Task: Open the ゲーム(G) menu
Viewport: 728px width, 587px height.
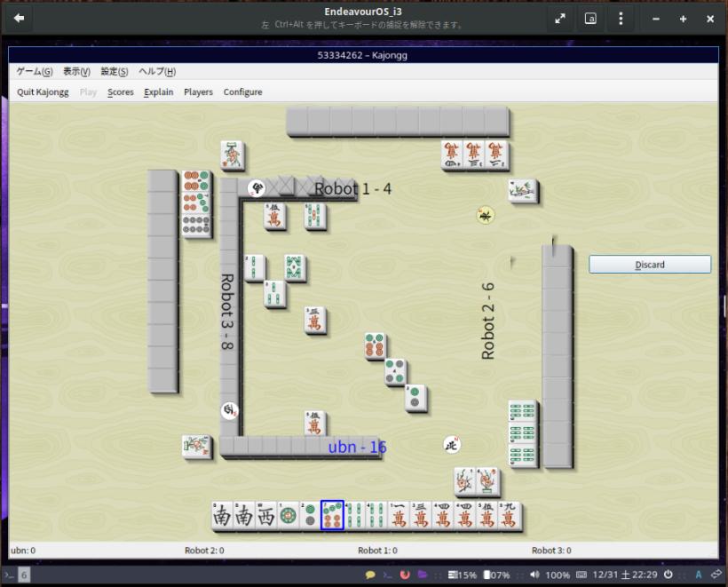Action: click(35, 72)
